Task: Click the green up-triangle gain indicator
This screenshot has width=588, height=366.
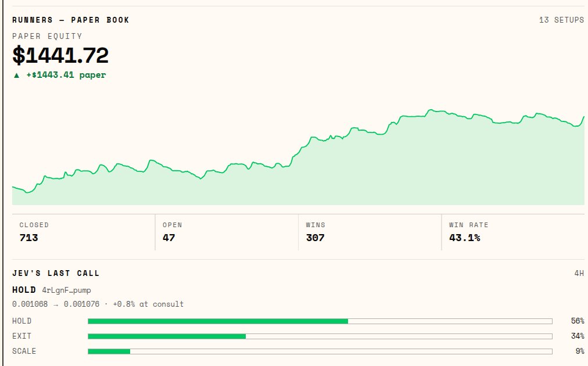Action: 16,76
